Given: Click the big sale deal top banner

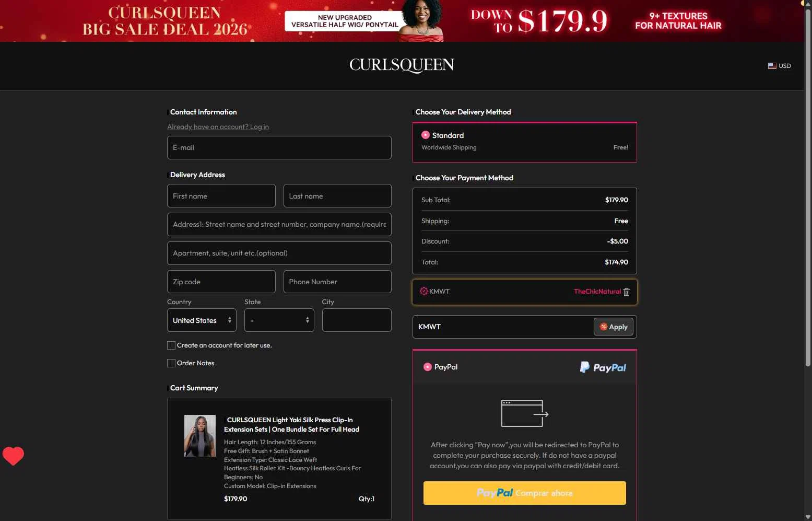Looking at the screenshot, I should tap(402, 21).
